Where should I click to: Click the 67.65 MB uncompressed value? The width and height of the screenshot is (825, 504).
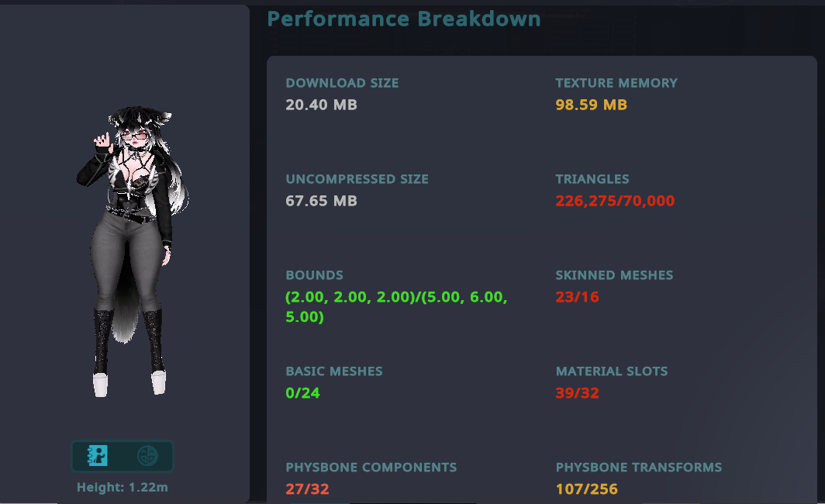(x=321, y=201)
